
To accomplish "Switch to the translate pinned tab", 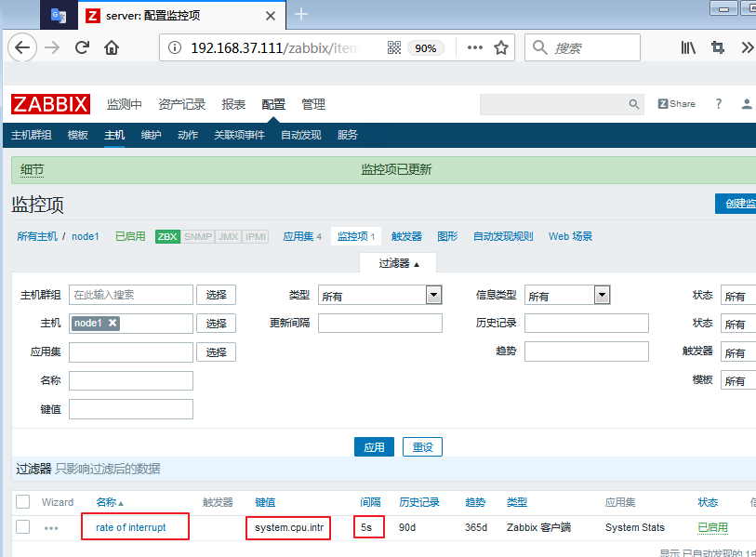I will (x=59, y=16).
